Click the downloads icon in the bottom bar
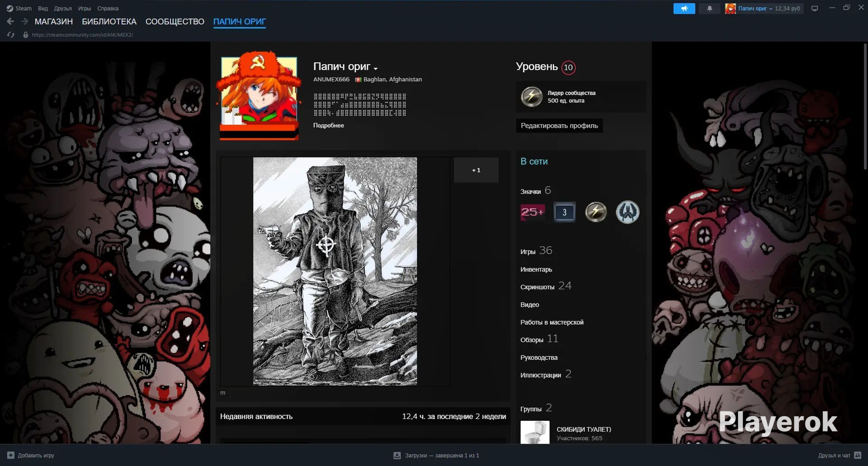Screen dimensions: 868x466 [x=397, y=455]
